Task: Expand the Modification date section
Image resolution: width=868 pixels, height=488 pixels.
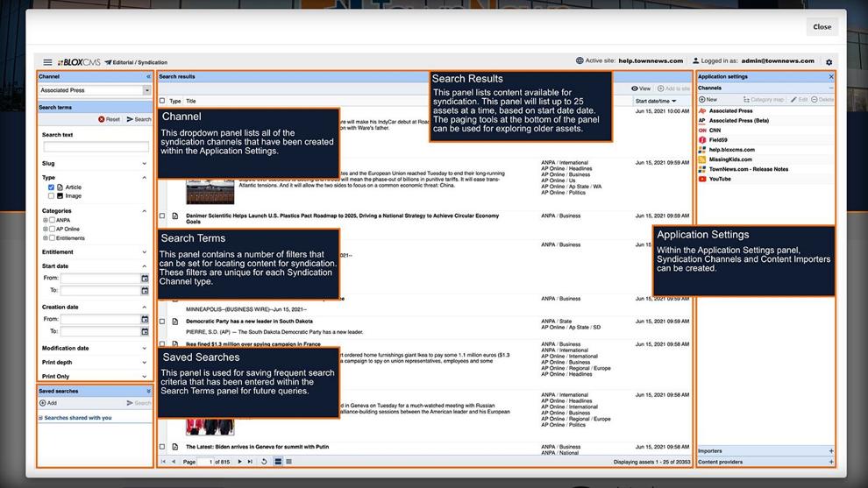Action: pos(145,349)
